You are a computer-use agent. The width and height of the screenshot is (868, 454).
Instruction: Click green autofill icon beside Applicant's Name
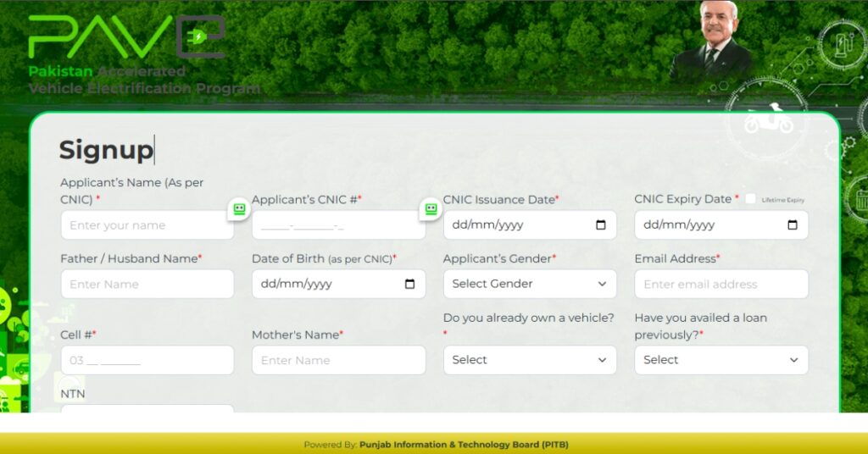pos(239,209)
